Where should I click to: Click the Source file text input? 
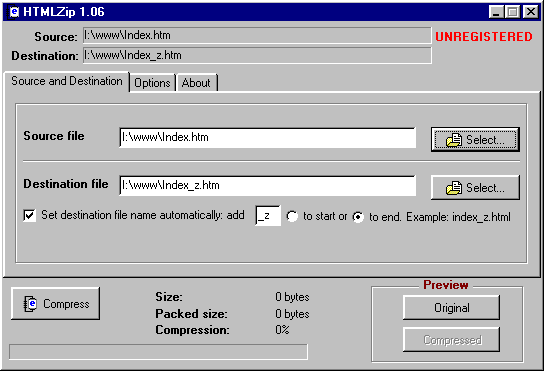point(267,137)
